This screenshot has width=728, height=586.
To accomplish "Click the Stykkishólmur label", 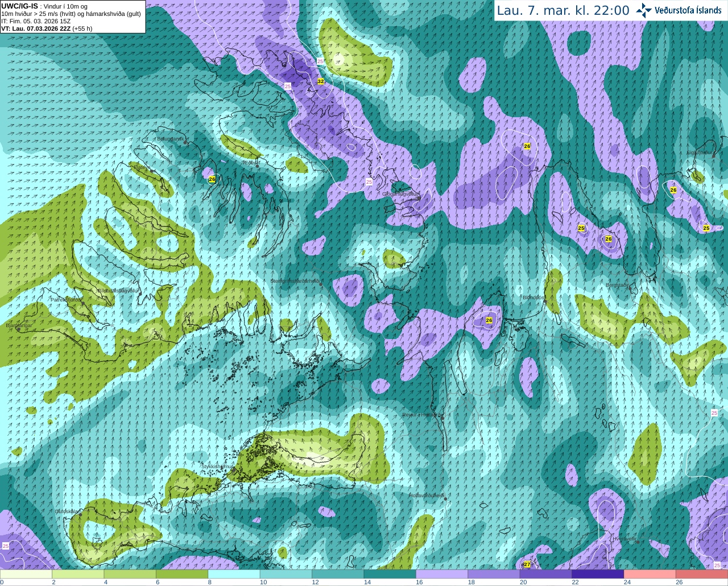I will coord(217,466).
